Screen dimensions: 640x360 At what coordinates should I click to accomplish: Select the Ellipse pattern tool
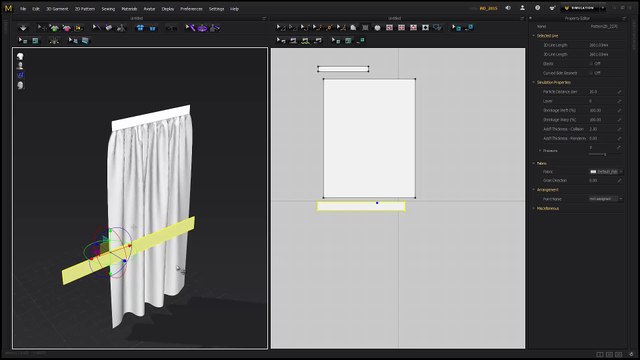click(378, 27)
